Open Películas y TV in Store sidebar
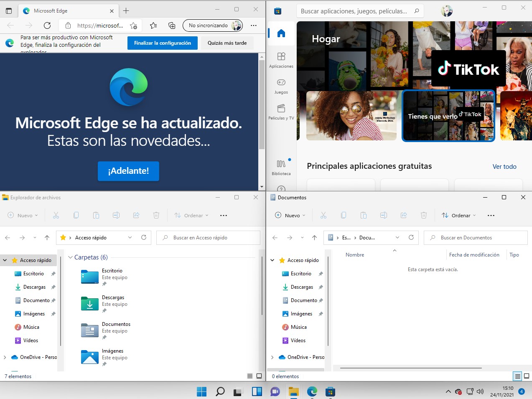532x399 pixels. (x=281, y=112)
